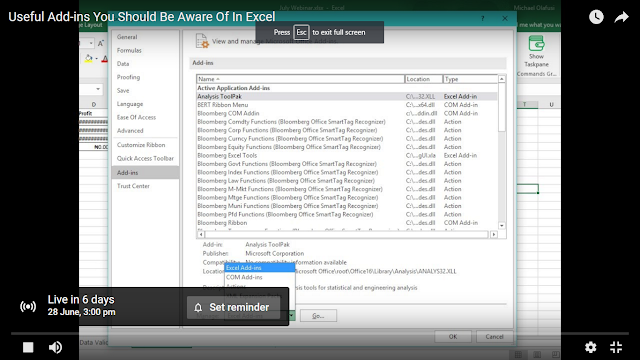Click the add-ins list scroll down arrow

coord(502,226)
